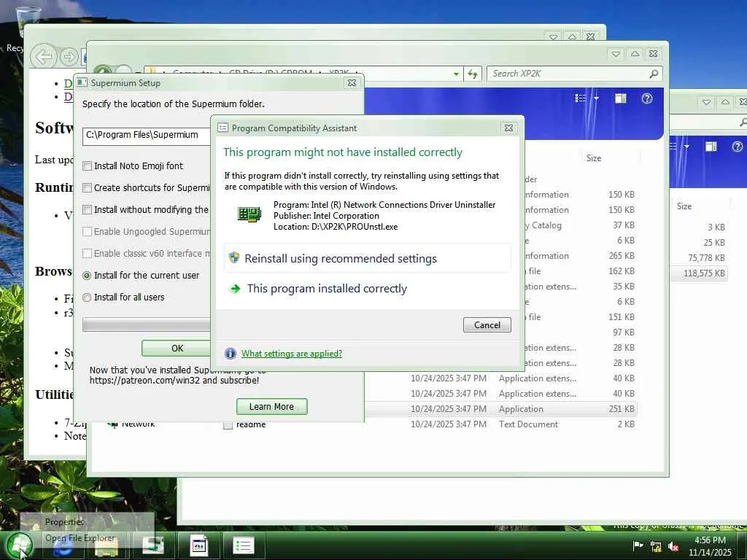
Task: Select Install for the current user
Action: tap(87, 275)
